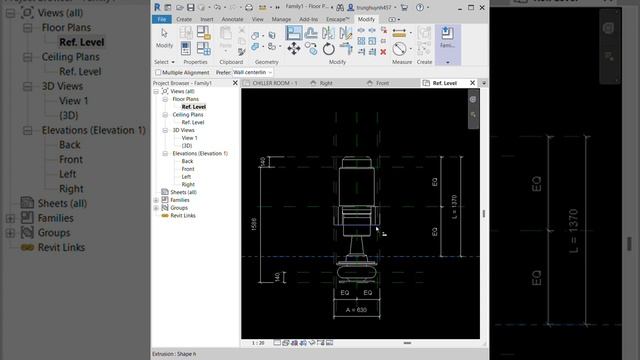
Task: Open the shopping cart app store icon
Action: tap(404, 7)
